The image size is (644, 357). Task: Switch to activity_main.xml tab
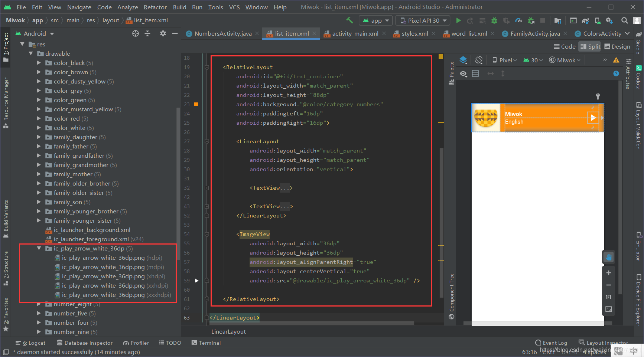[355, 33]
